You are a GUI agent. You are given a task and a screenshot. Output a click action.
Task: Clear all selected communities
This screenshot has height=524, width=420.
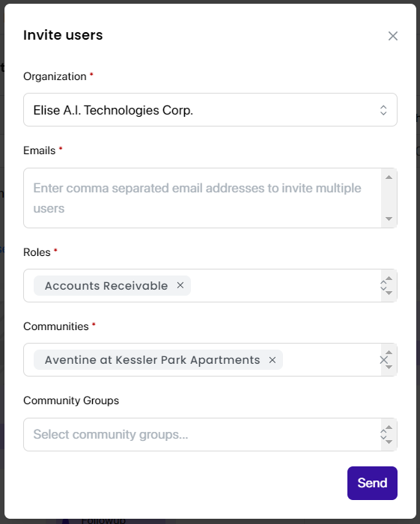pos(383,360)
